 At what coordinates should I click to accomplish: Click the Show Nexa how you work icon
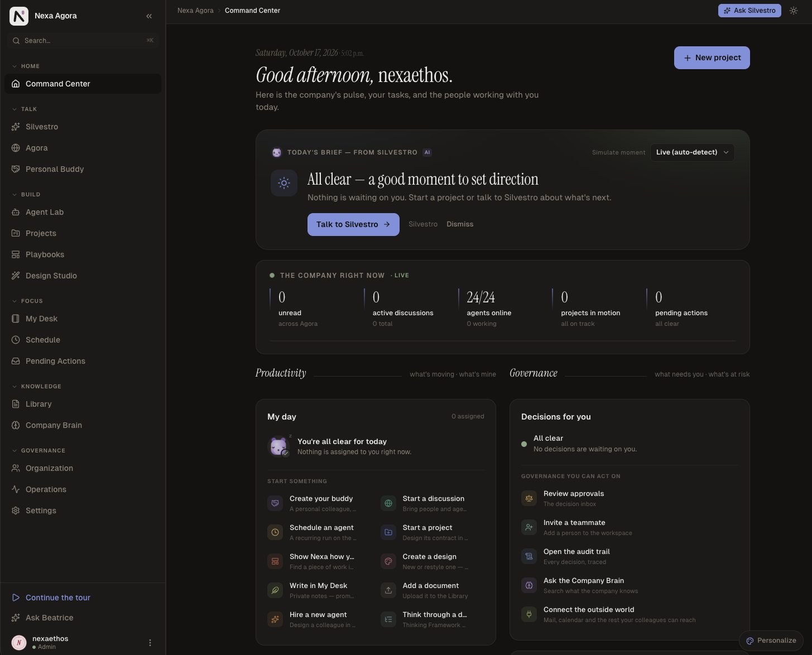click(275, 561)
